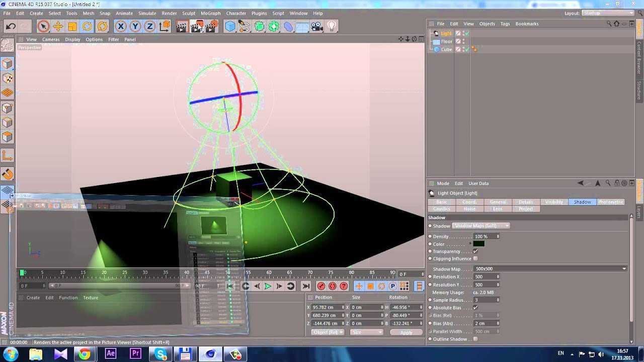Open the Shadow Map 500x500 dropdown
This screenshot has width=644, height=362.
[x=550, y=269]
